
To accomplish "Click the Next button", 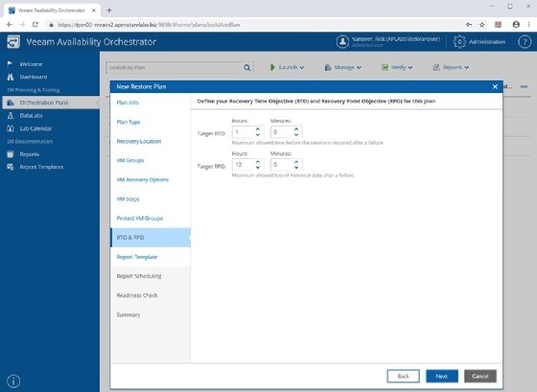I will (x=442, y=377).
